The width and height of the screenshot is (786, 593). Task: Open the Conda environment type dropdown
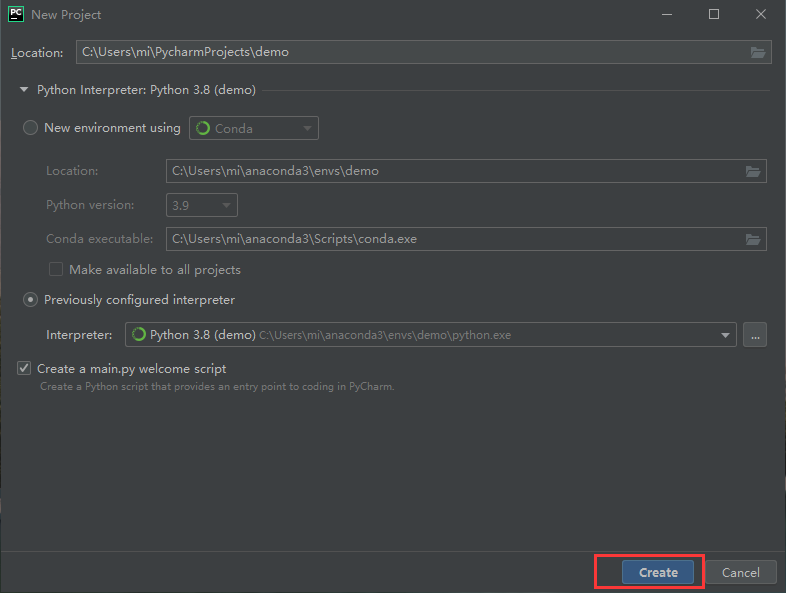254,128
